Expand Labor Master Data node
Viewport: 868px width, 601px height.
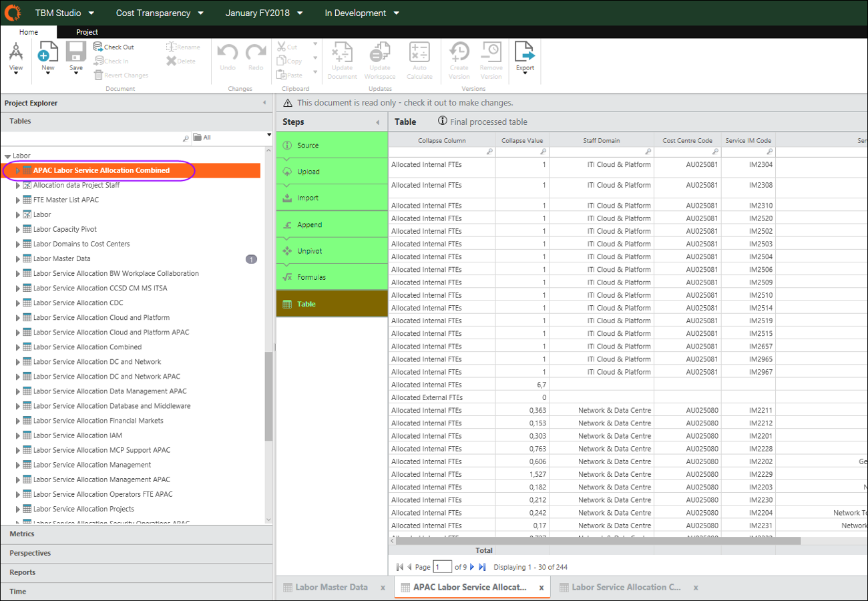(18, 258)
